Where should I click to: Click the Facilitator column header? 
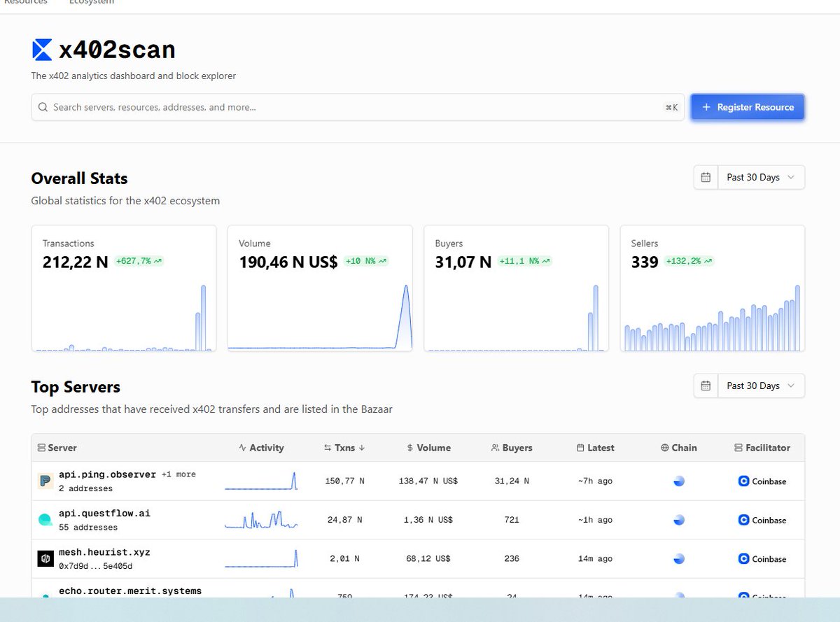point(762,448)
